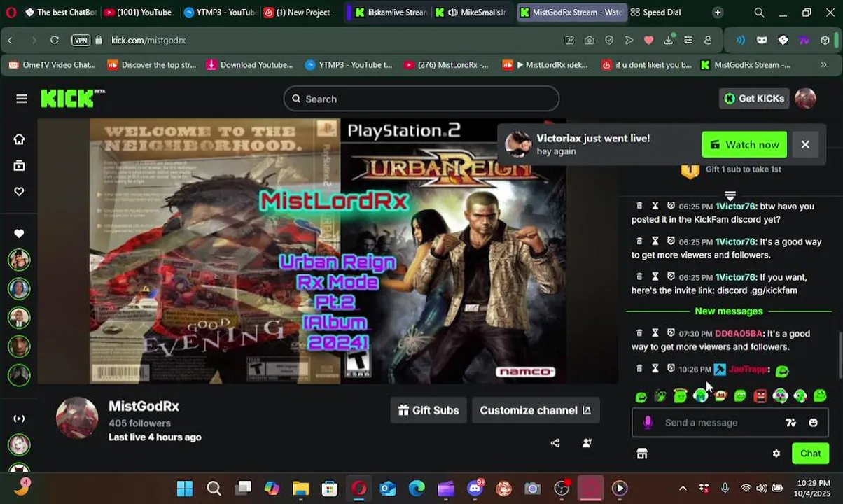
Task: Click the Get KICKs button
Action: click(754, 99)
